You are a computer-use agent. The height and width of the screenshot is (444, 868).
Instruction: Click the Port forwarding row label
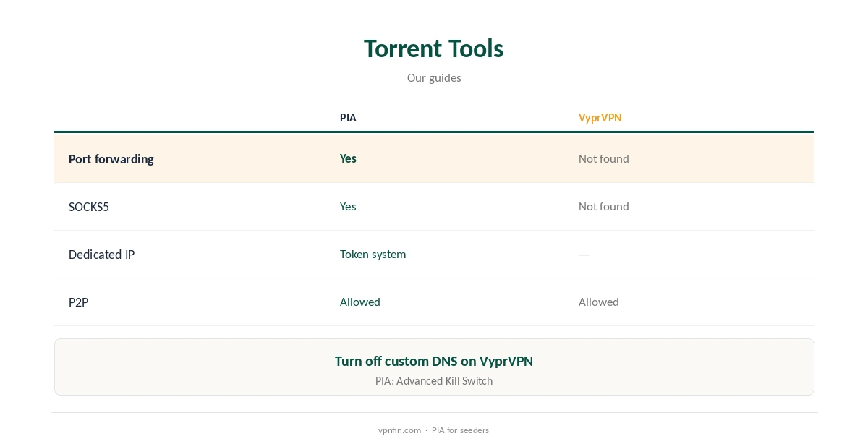click(111, 159)
